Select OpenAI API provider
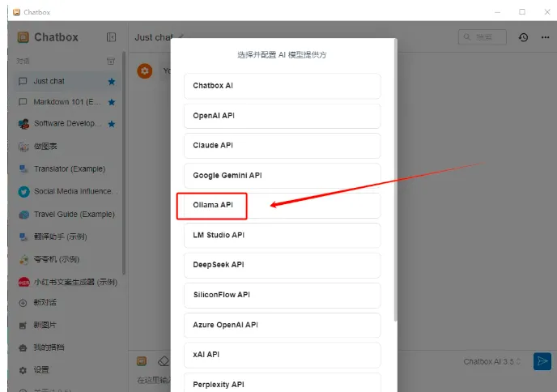This screenshot has height=392, width=557. click(282, 116)
